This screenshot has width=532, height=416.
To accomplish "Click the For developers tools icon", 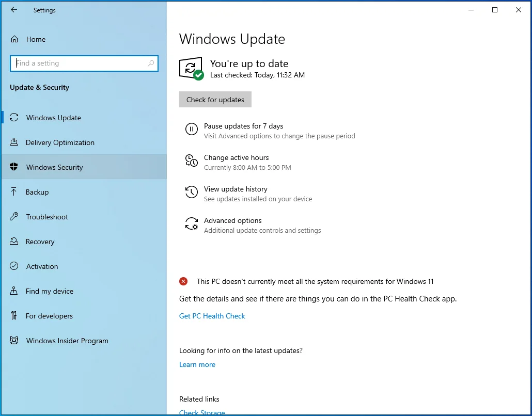I will click(x=13, y=316).
